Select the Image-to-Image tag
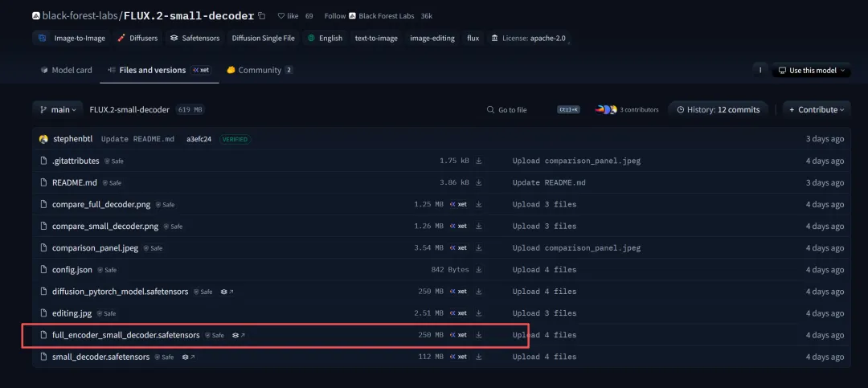The width and height of the screenshot is (868, 388). tap(72, 39)
